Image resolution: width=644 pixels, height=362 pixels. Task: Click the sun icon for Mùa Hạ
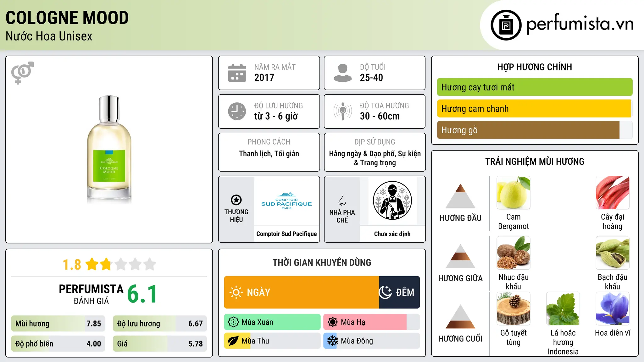click(x=332, y=322)
